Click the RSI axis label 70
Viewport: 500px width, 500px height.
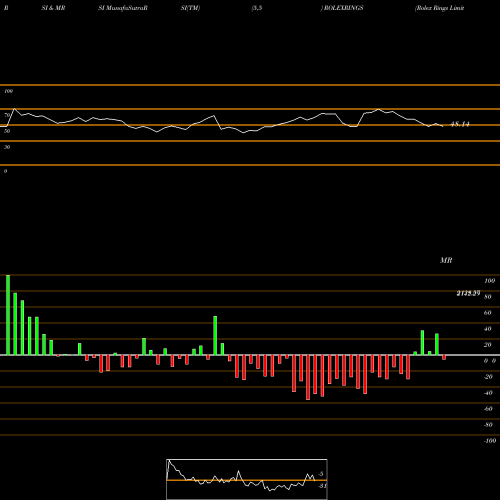pos(7,115)
